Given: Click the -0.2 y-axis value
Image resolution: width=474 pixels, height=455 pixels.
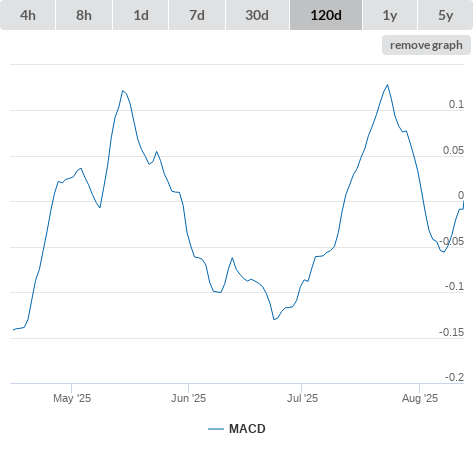Looking at the screenshot, I should tap(454, 377).
